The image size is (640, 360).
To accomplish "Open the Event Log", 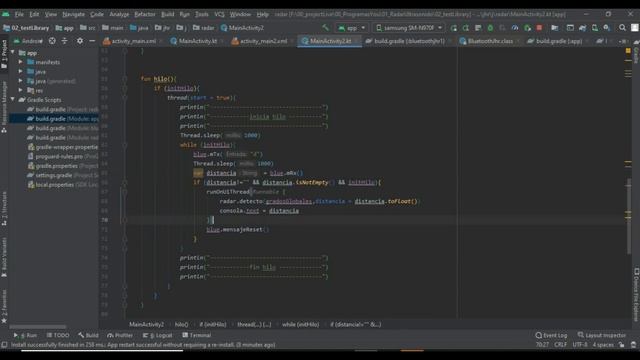I will (x=551, y=335).
